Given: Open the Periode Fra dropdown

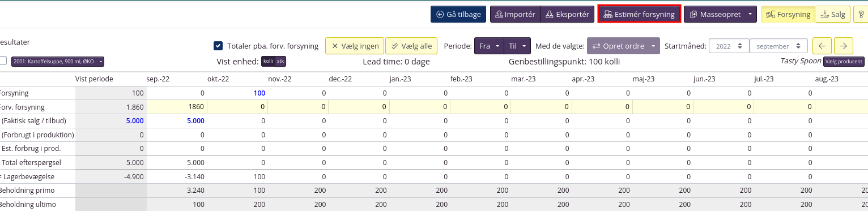Looking at the screenshot, I should [x=488, y=46].
